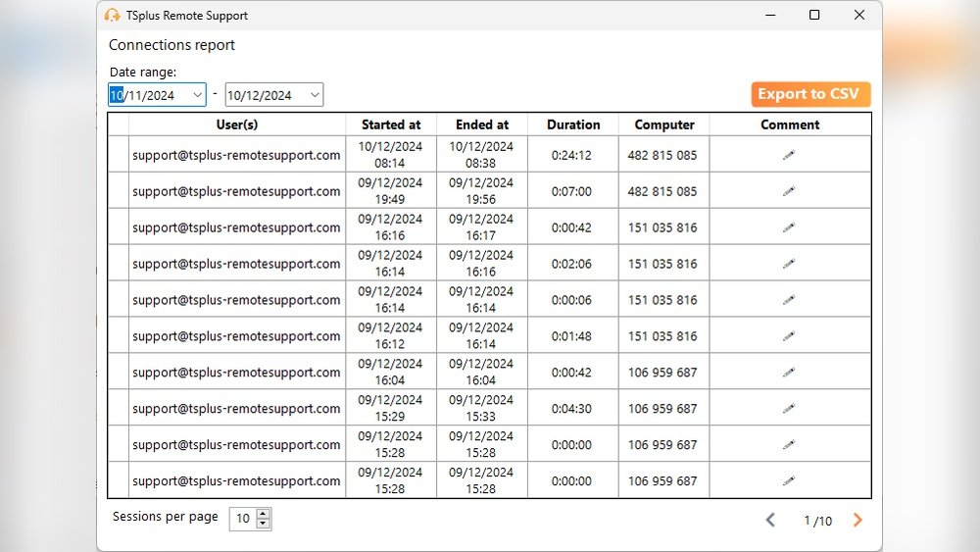Screen dimensions: 980x552
Task: Export the report to CSV
Action: tap(810, 94)
